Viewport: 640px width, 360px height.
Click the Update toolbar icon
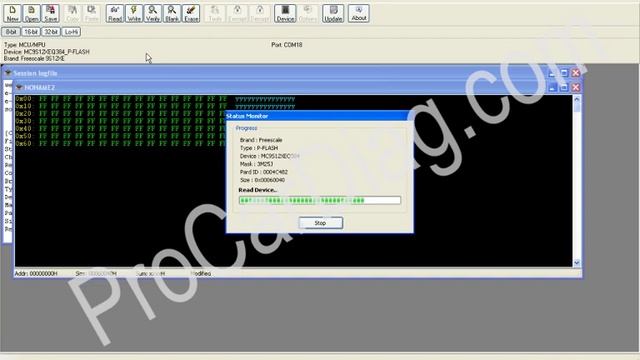pos(333,13)
